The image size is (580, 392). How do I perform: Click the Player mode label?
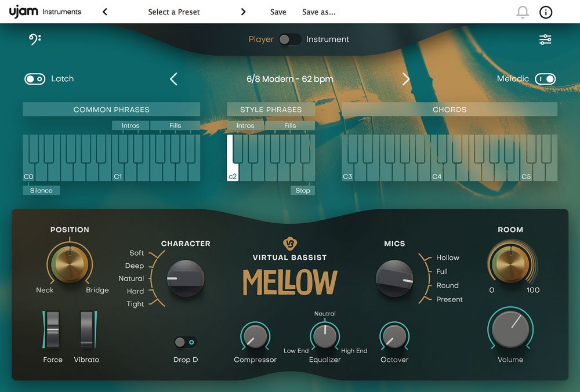(x=261, y=39)
